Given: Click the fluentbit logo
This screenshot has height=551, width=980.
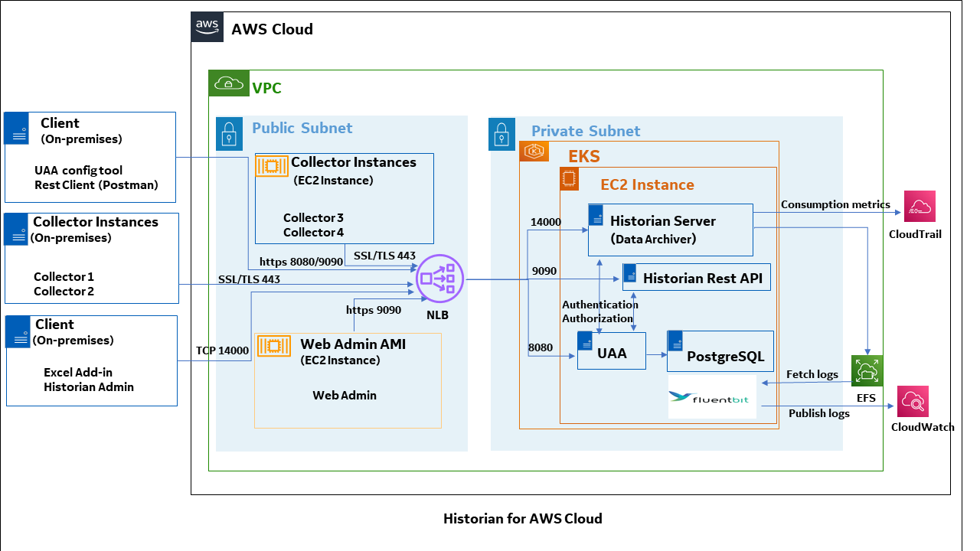Looking at the screenshot, I should [x=712, y=396].
